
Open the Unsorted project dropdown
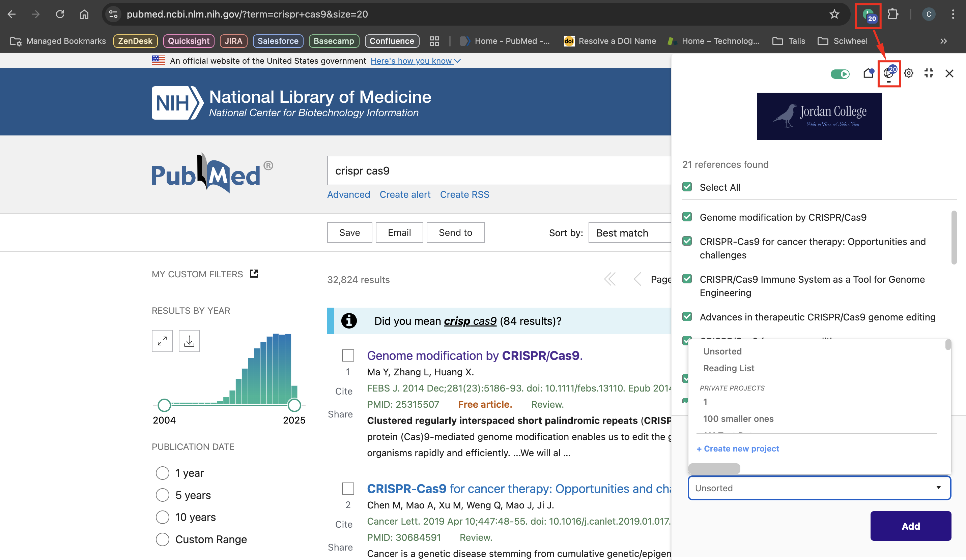click(x=819, y=488)
